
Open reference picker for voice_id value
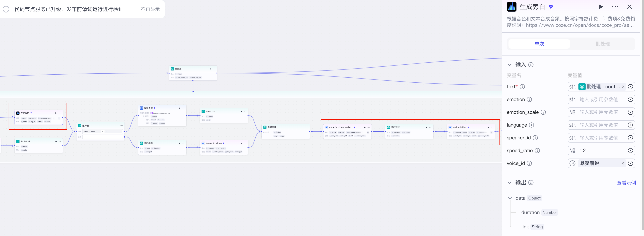pyautogui.click(x=630, y=163)
